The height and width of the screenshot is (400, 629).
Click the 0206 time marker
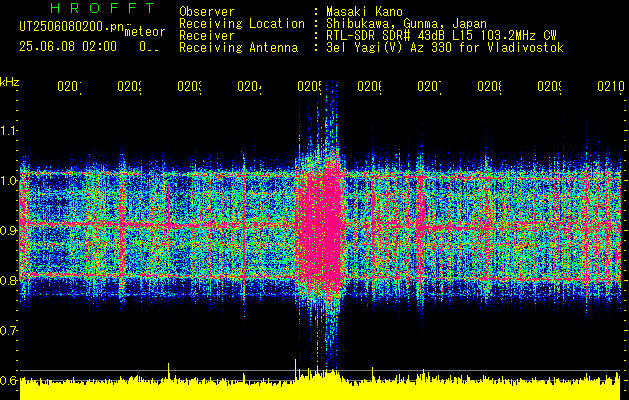click(x=369, y=86)
